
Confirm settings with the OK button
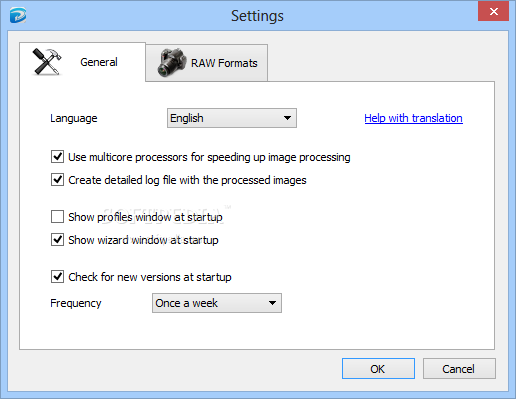pos(378,369)
